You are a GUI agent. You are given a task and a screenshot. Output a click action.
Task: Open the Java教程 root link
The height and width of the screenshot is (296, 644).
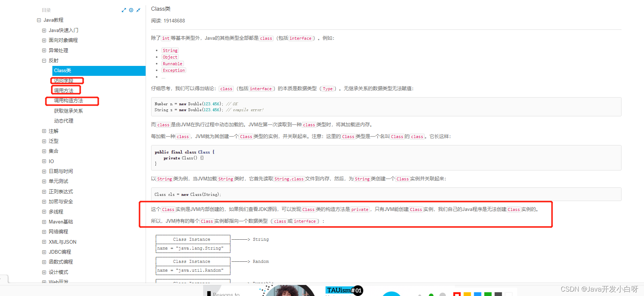[x=53, y=20]
